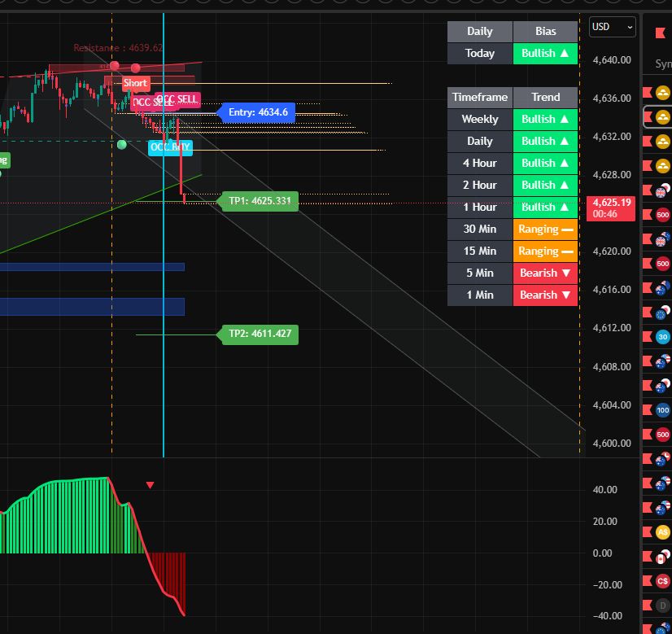Open the USD currency dropdown
The image size is (672, 634).
(613, 27)
